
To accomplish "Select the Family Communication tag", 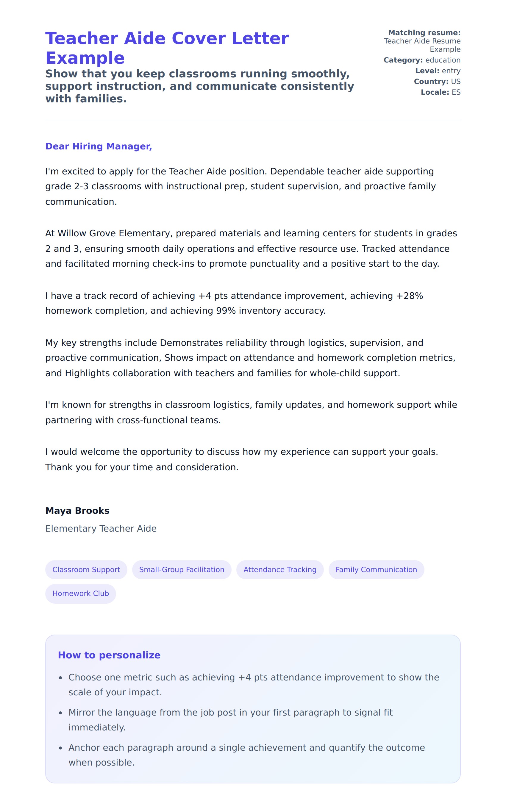I will (x=376, y=569).
